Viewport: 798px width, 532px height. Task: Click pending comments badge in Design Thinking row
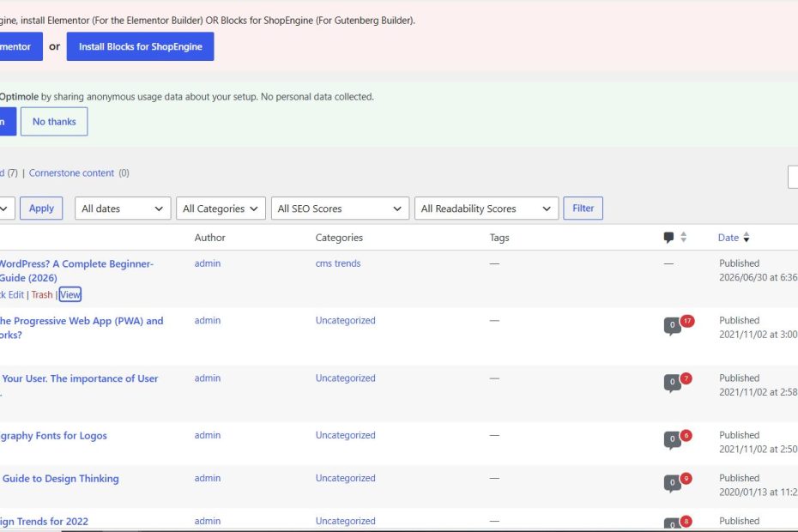[x=686, y=479]
